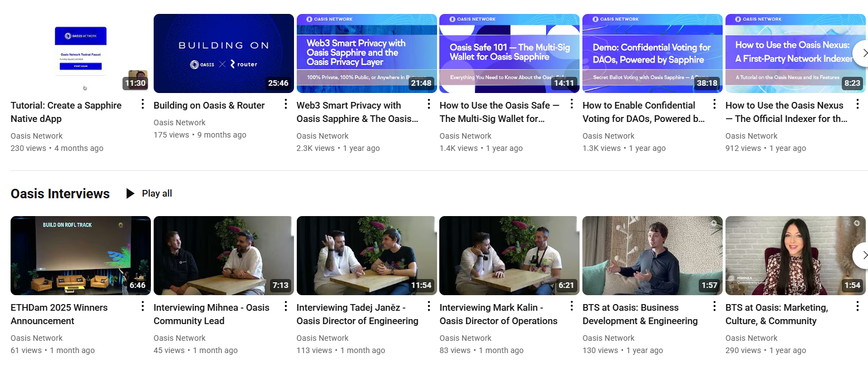Open title BTS at Oasis: Business Development & Engineering
This screenshot has height=367, width=868.
(x=640, y=314)
